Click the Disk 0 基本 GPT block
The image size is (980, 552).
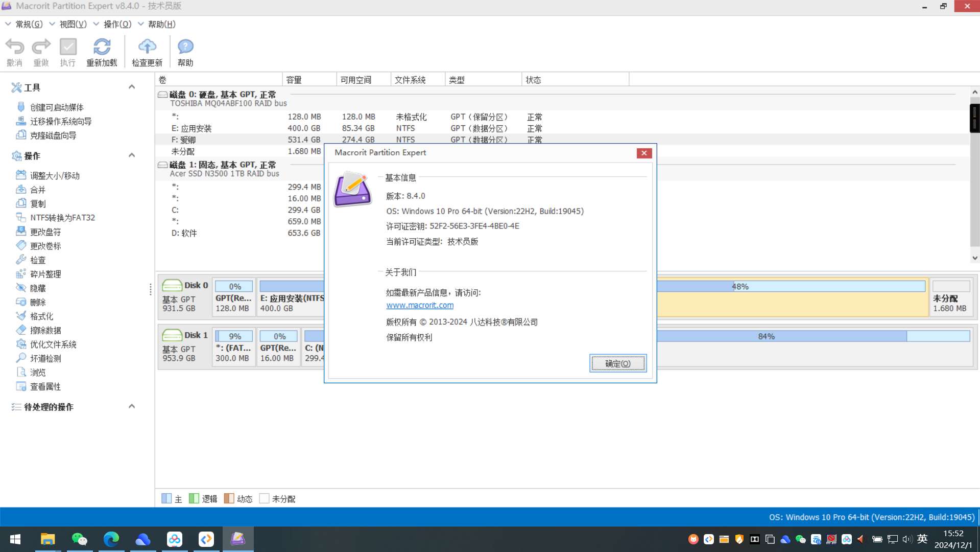coord(185,296)
